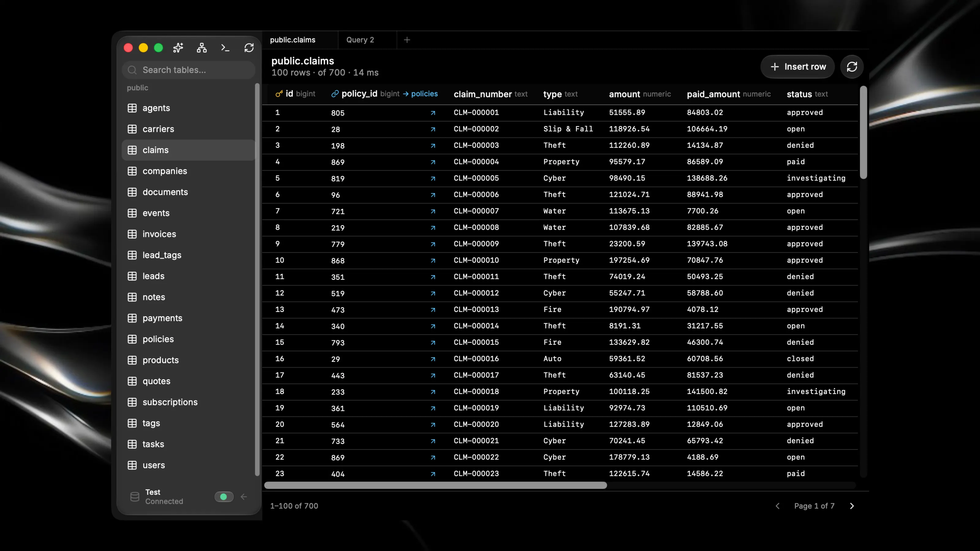
Task: Follow policy link arrow for row CLM-000010
Action: click(433, 261)
